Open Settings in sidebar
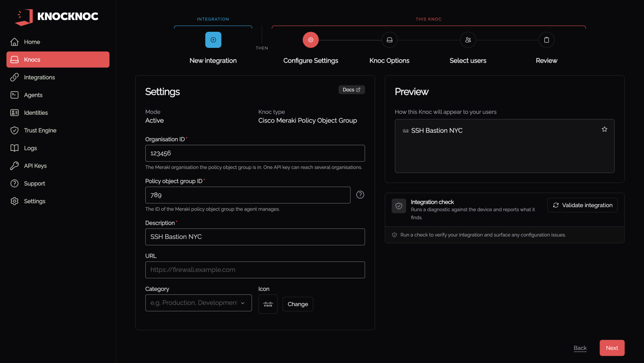644x363 pixels. point(58,201)
